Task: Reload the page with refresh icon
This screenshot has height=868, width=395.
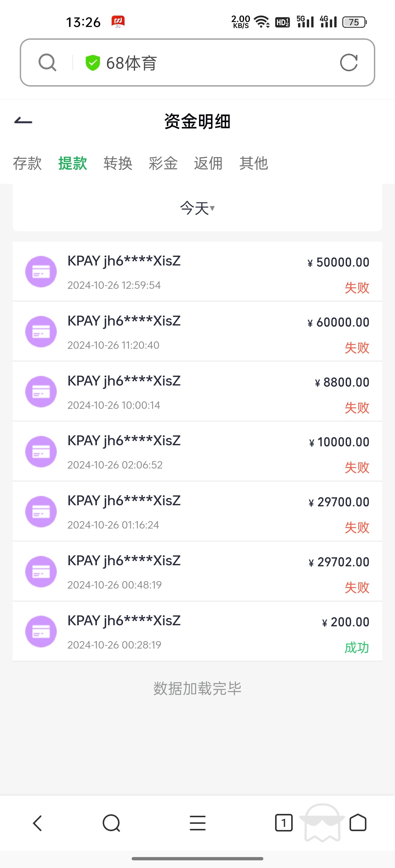Action: pyautogui.click(x=348, y=63)
